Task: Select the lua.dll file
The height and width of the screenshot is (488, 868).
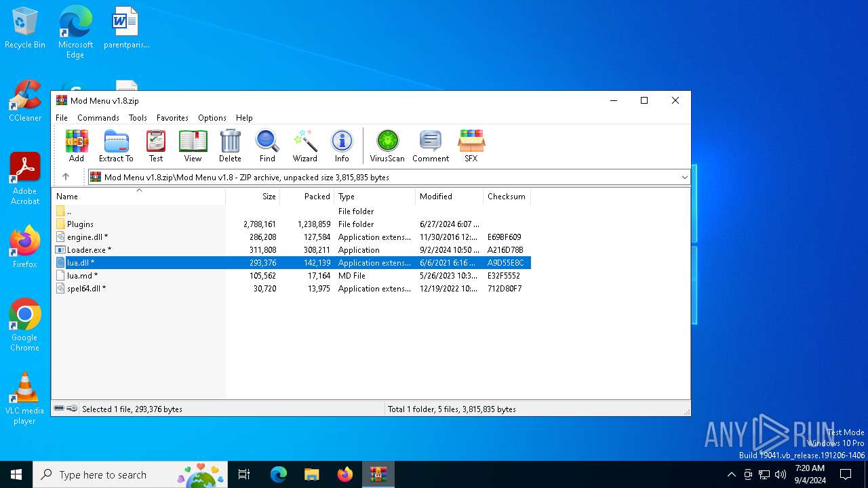Action: point(292,263)
